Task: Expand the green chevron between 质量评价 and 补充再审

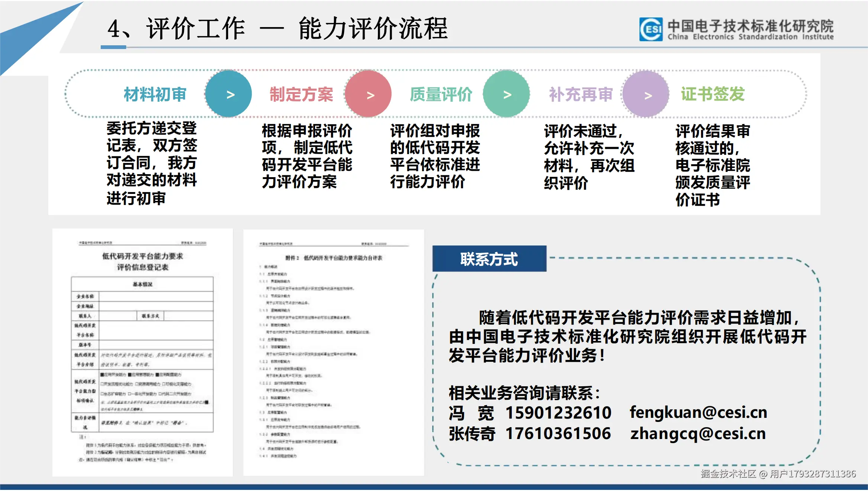Action: coord(507,94)
